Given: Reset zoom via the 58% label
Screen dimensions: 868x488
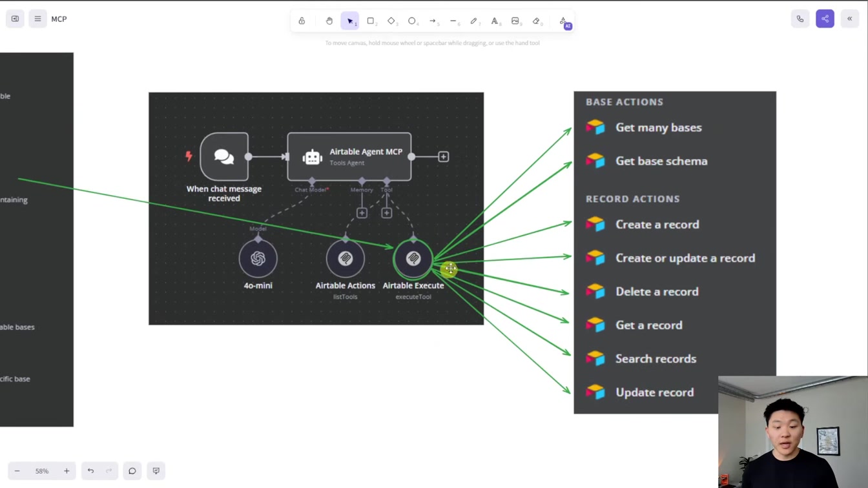Looking at the screenshot, I should point(42,471).
